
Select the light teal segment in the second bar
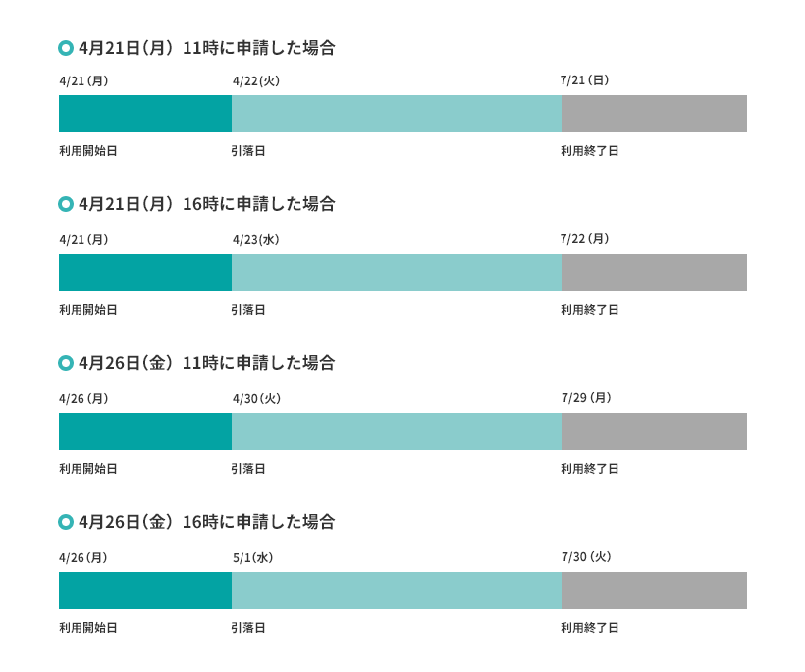click(397, 273)
